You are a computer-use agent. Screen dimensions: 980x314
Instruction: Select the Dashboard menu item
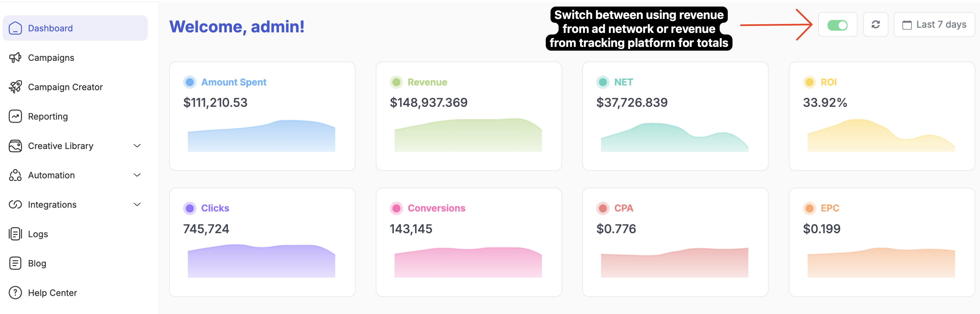[x=75, y=28]
